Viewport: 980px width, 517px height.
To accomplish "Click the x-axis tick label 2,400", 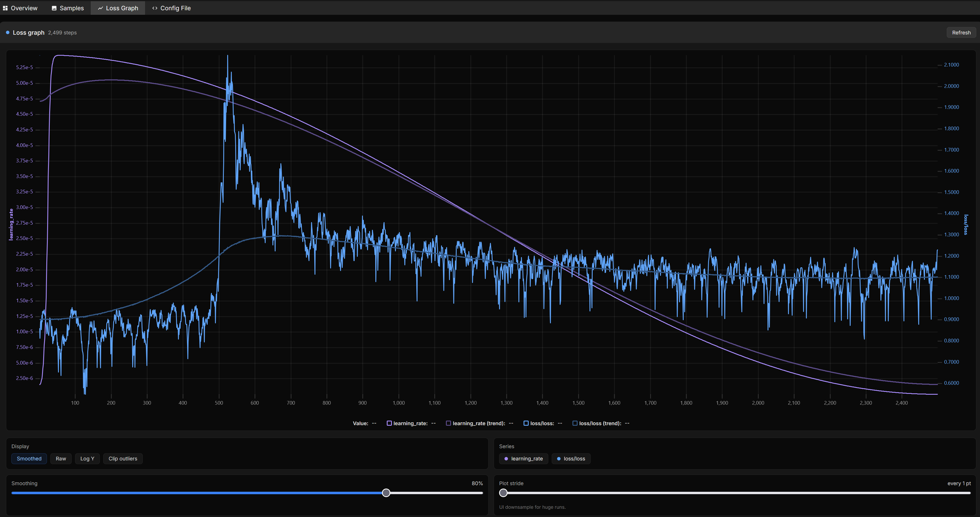I will coord(902,403).
